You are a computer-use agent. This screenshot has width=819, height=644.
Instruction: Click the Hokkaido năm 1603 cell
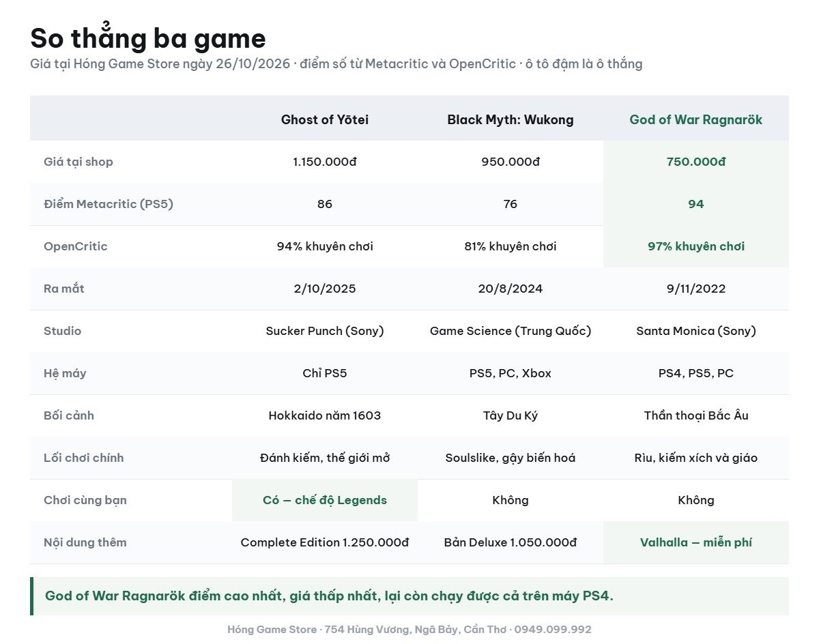[x=325, y=415]
